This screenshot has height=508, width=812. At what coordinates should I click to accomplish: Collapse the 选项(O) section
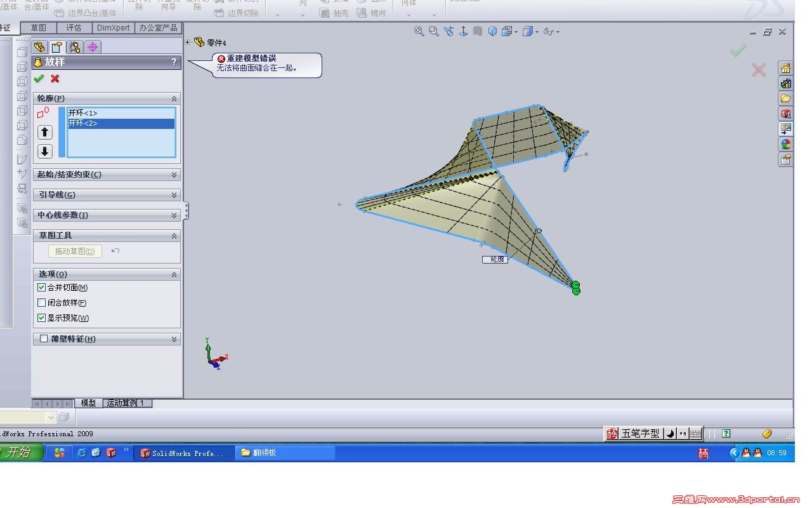coord(174,274)
